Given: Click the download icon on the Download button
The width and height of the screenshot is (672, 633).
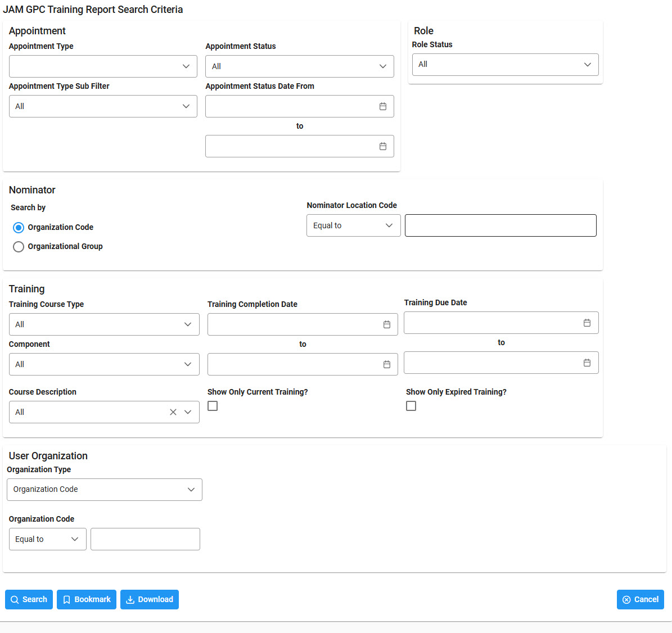Looking at the screenshot, I should click(x=130, y=599).
